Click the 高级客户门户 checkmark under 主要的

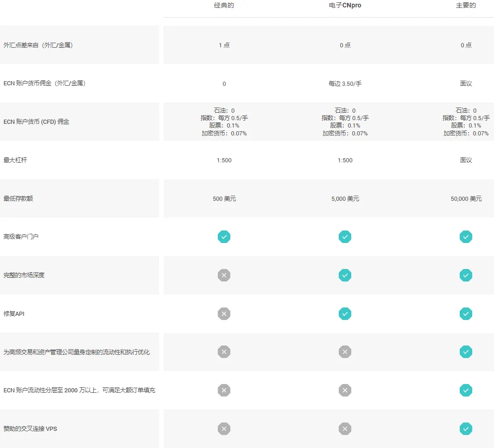(x=466, y=237)
